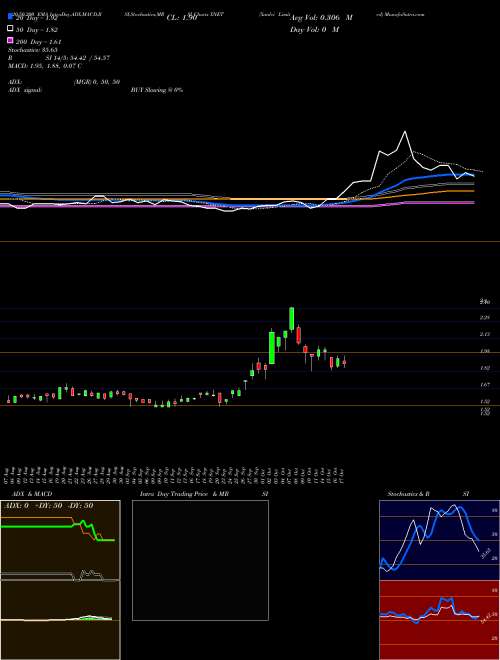Click the RSI 14/3 readout line
The width and height of the screenshot is (500, 660).
59,58
